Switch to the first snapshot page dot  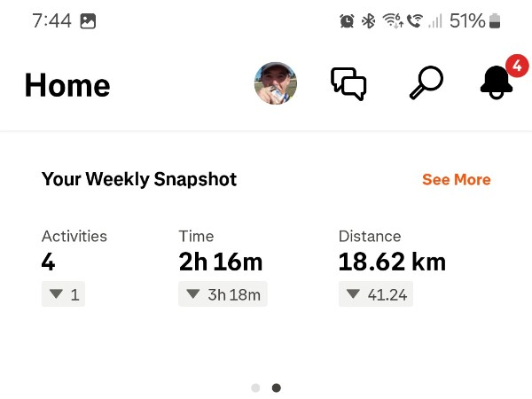point(255,387)
